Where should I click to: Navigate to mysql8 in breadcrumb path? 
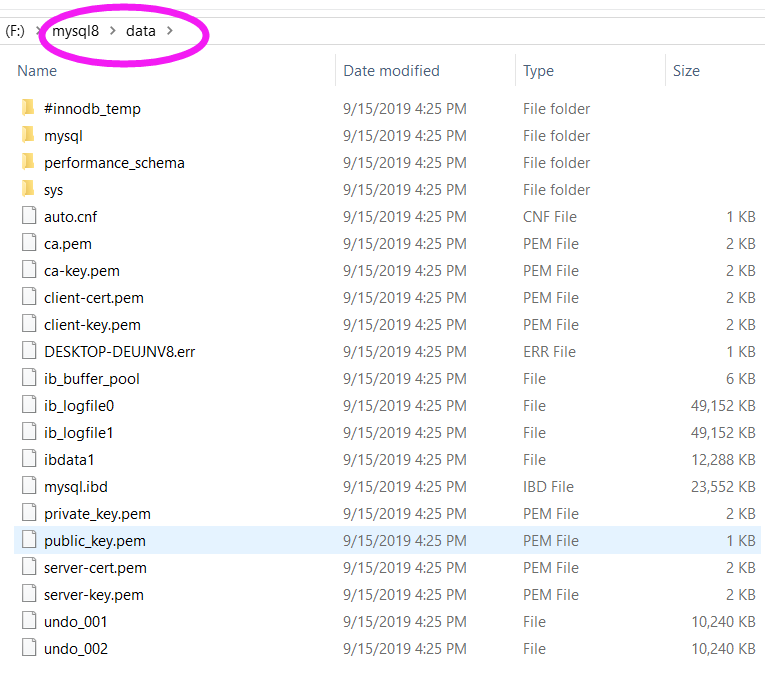pyautogui.click(x=76, y=31)
